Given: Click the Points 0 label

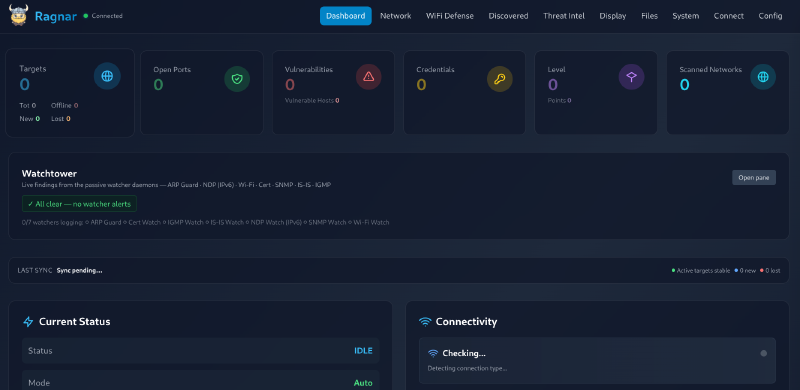Looking at the screenshot, I should tap(559, 101).
